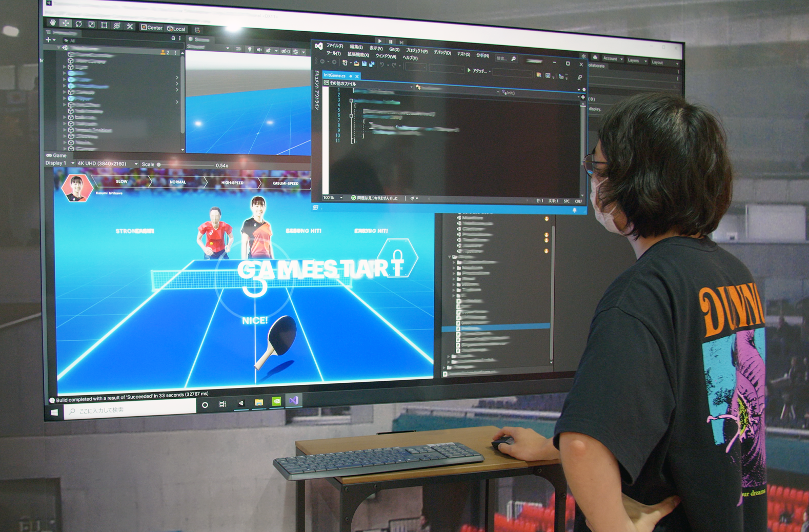Screen dimensions: 809x532
Task: Select the Rotate tool icon
Action: click(x=78, y=24)
